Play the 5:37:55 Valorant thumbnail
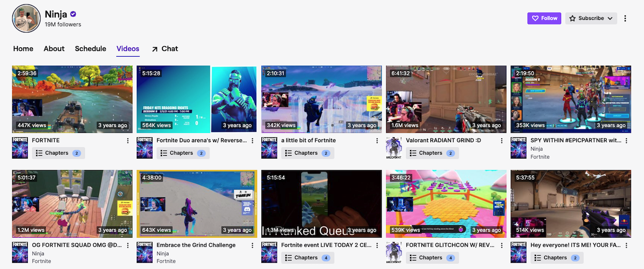644x269 pixels. click(x=571, y=204)
